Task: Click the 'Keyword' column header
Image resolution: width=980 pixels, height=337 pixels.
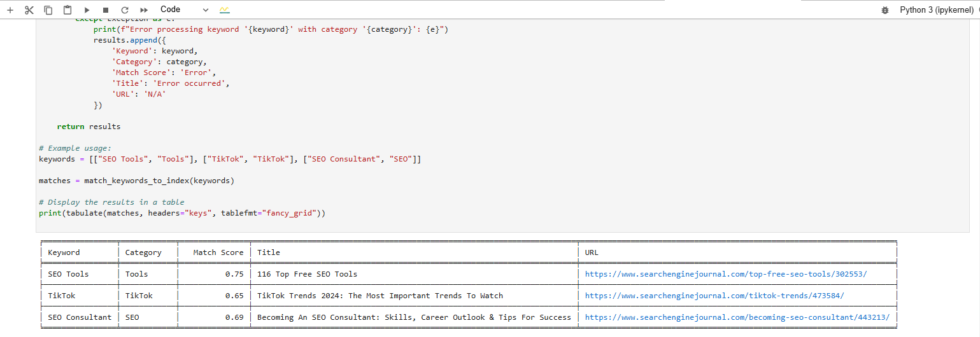Action: click(64, 252)
